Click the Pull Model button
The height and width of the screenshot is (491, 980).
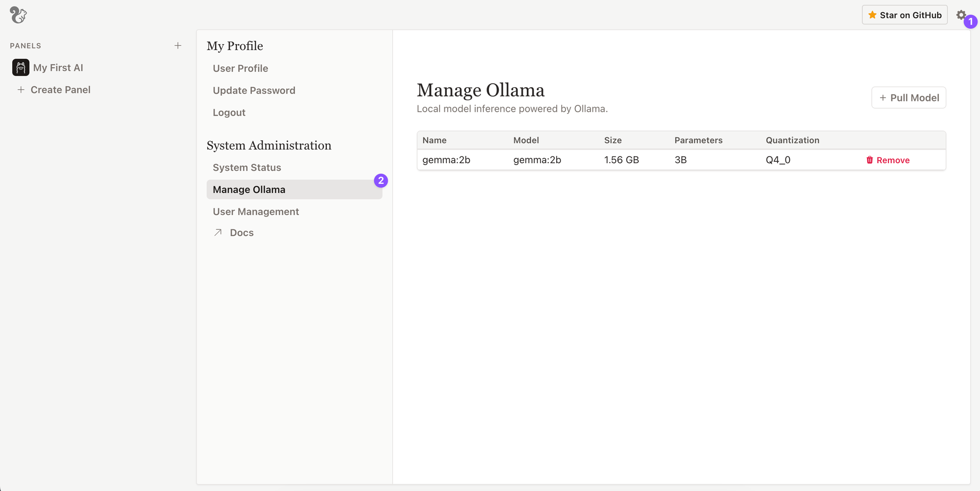(908, 98)
